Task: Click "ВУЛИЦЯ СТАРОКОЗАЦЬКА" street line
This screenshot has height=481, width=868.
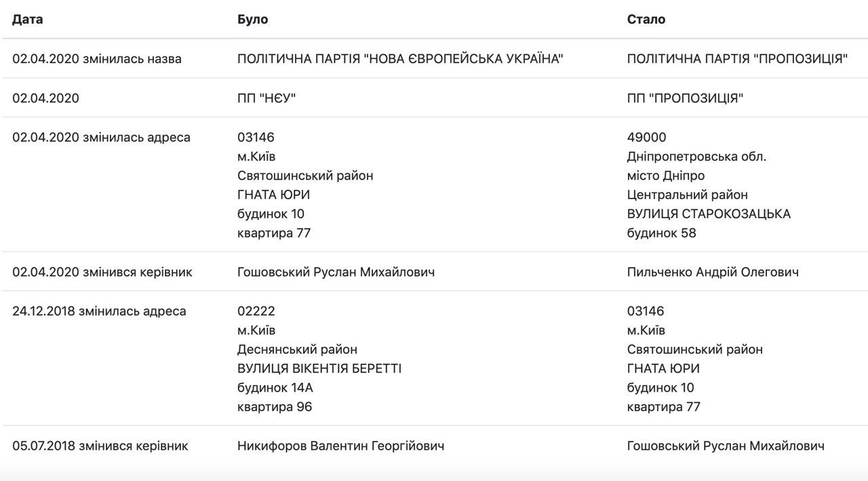Action: tap(709, 214)
